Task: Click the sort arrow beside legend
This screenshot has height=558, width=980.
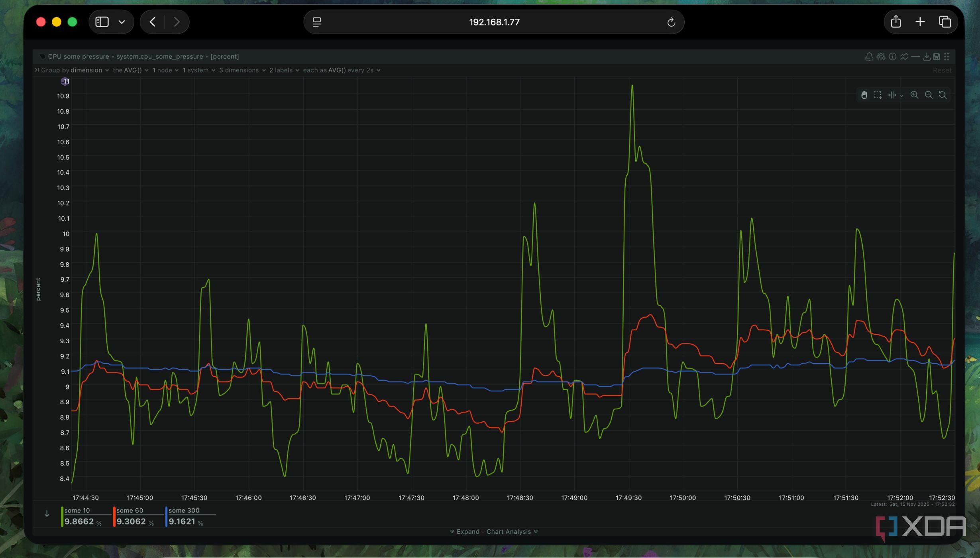Action: coord(47,514)
